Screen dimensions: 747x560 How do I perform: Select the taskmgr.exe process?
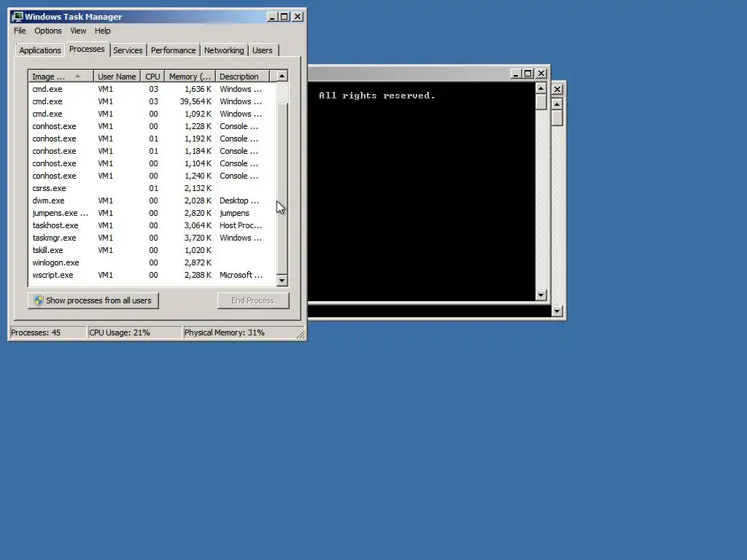click(152, 238)
